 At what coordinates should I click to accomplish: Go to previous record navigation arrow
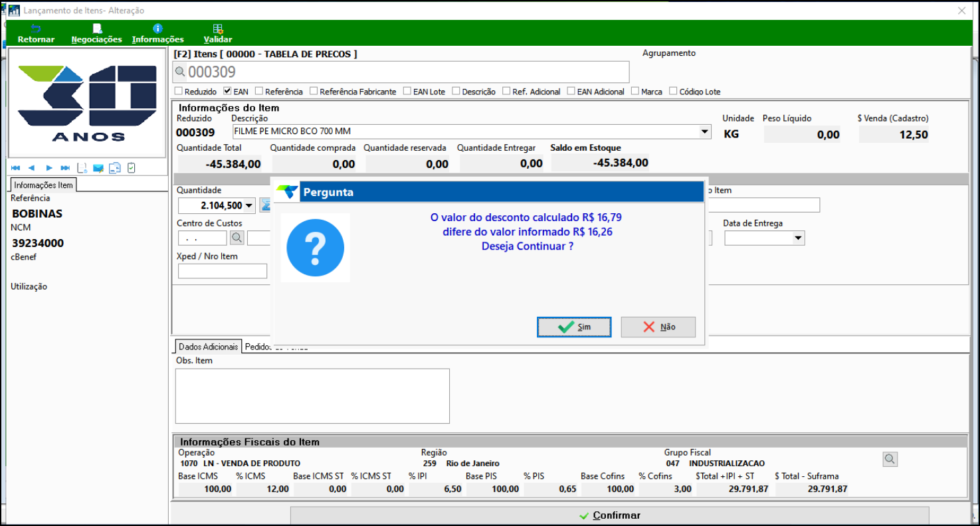31,168
